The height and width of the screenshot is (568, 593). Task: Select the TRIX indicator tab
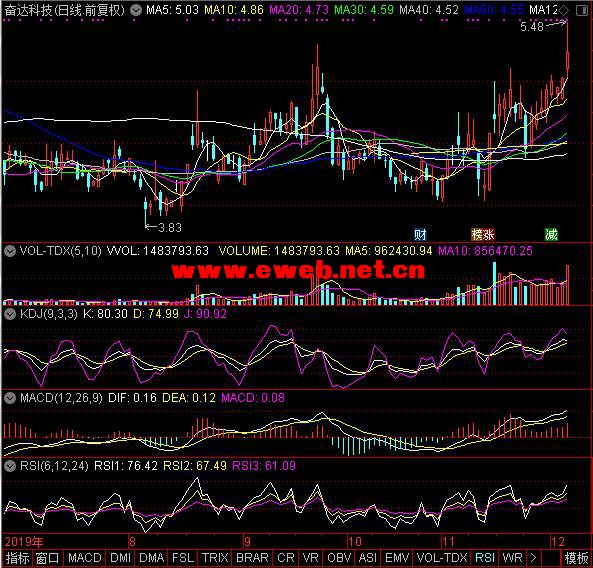pyautogui.click(x=215, y=558)
